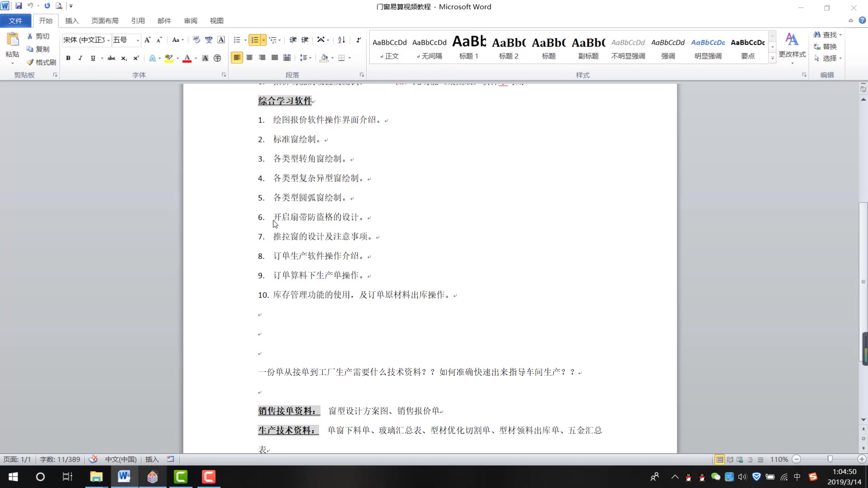The image size is (868, 488).
Task: Apply the 标题 1 heading style
Action: coord(469,47)
